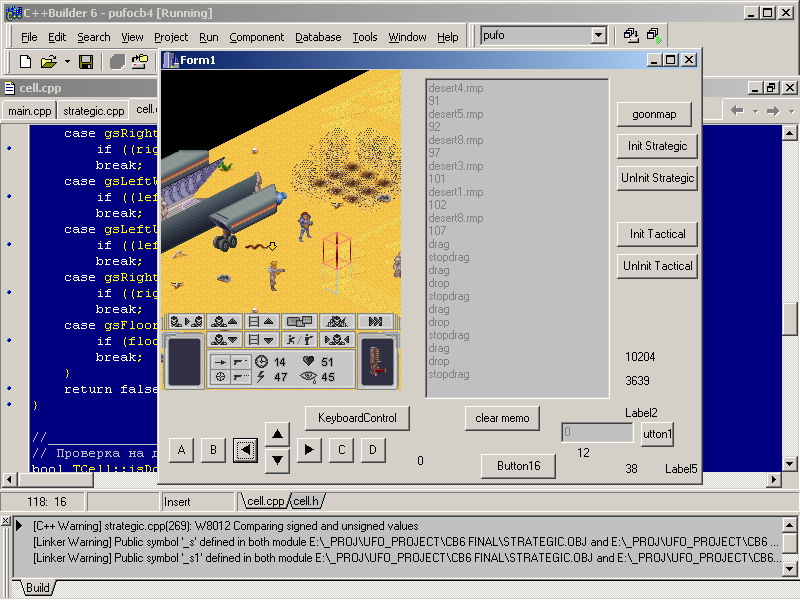Click the Init Strategic button

(x=657, y=146)
